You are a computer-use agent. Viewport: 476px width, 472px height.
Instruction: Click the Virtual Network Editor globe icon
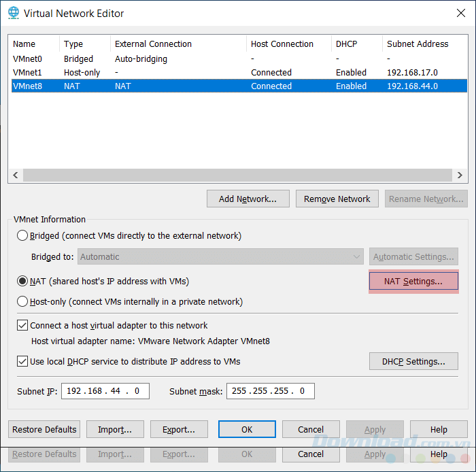(x=14, y=13)
